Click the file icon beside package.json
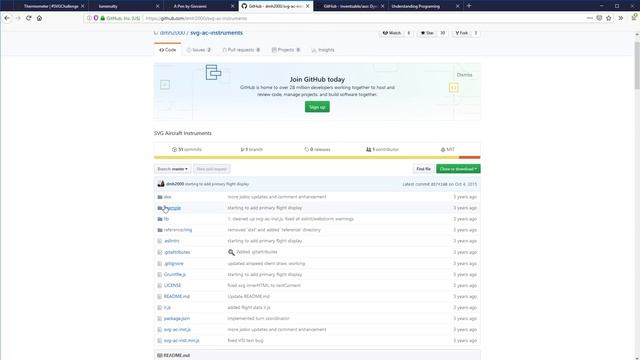This screenshot has height=360, width=640. point(160,319)
